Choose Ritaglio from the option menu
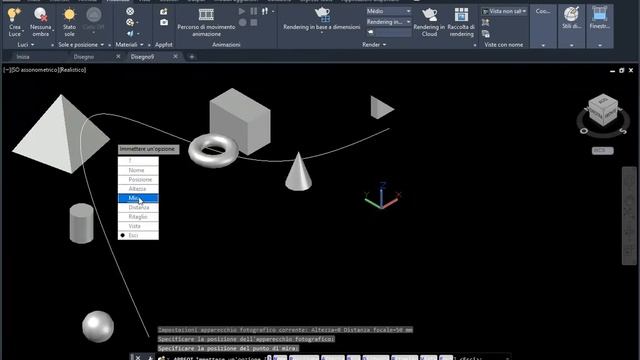This screenshot has height=360, width=640. (138, 217)
